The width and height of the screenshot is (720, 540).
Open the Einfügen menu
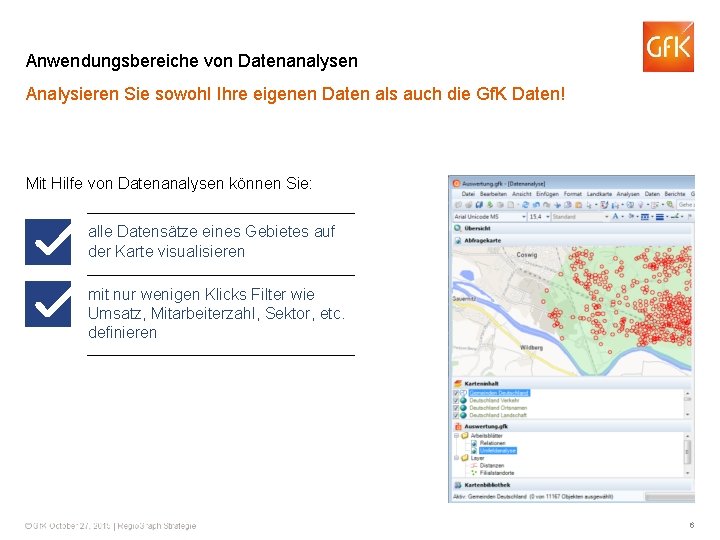point(547,194)
